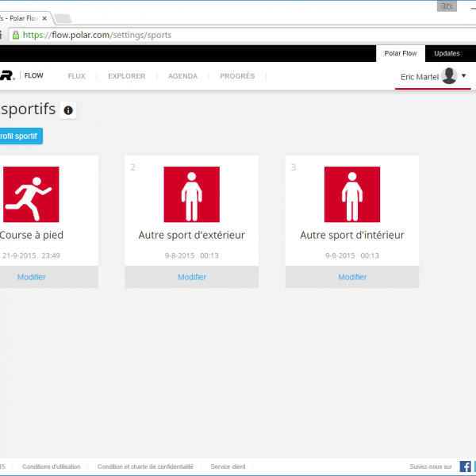Open the Facebook follow icon
Image resolution: width=476 pixels, height=476 pixels.
pos(465,466)
